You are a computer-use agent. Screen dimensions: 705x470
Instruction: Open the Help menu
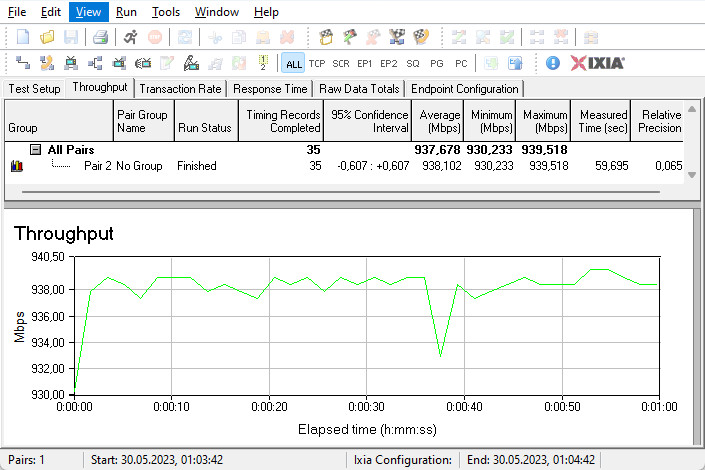pos(266,12)
